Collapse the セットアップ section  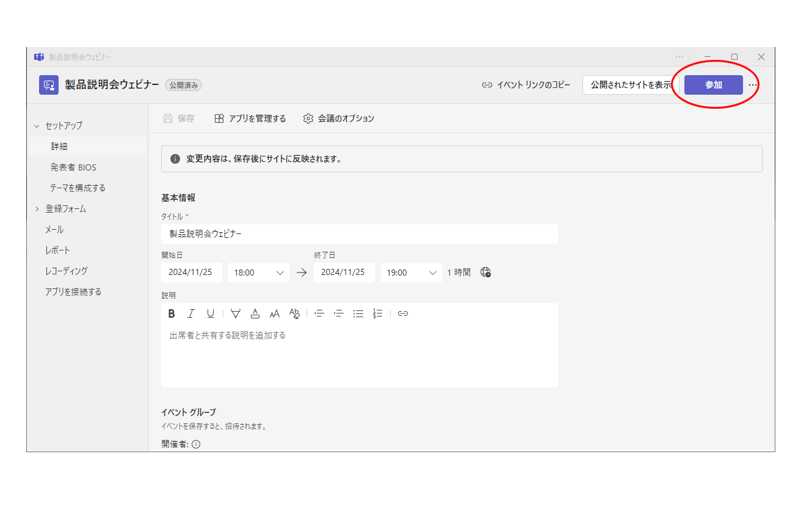[63, 125]
